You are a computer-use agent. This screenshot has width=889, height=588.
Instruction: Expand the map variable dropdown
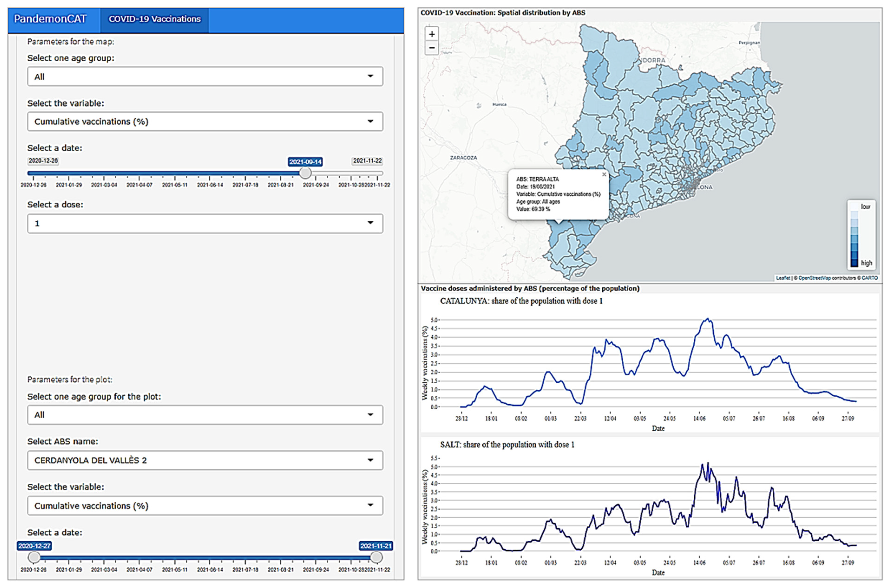pyautogui.click(x=205, y=122)
